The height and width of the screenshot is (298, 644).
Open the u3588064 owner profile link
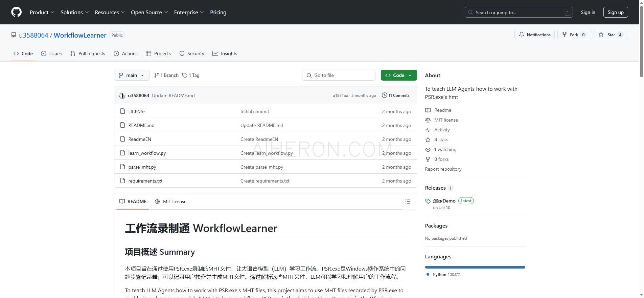point(33,35)
